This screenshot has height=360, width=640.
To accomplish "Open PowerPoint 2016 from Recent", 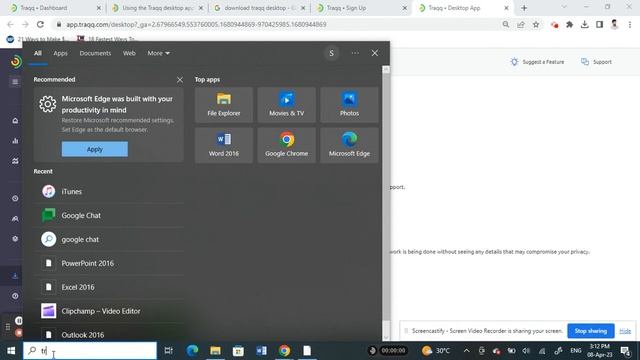I will pos(109,263).
